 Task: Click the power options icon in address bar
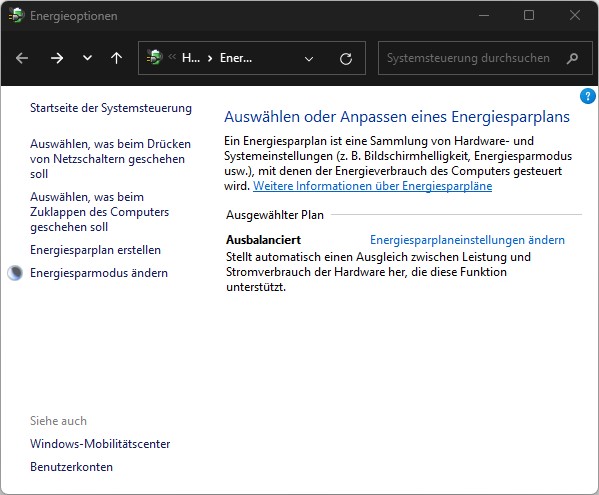pyautogui.click(x=154, y=58)
